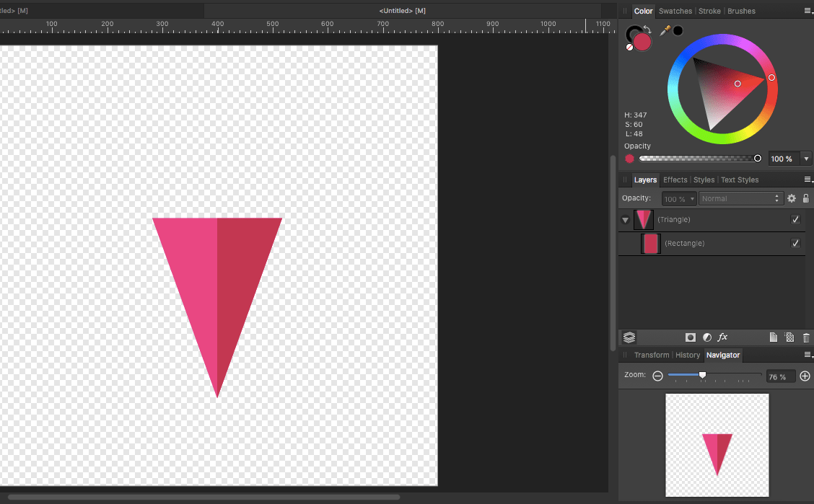Uncheck the Rectangle layer visibility checkbox
The width and height of the screenshot is (814, 504).
(795, 243)
